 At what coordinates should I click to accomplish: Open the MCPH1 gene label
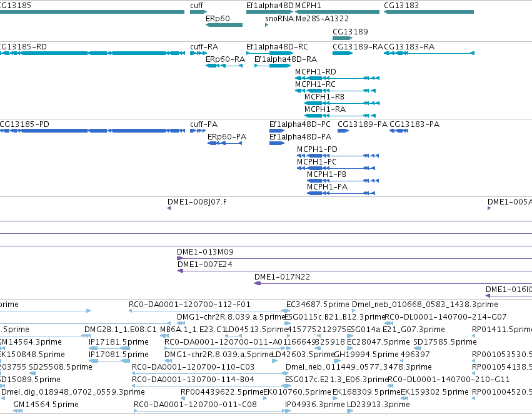tap(308, 6)
